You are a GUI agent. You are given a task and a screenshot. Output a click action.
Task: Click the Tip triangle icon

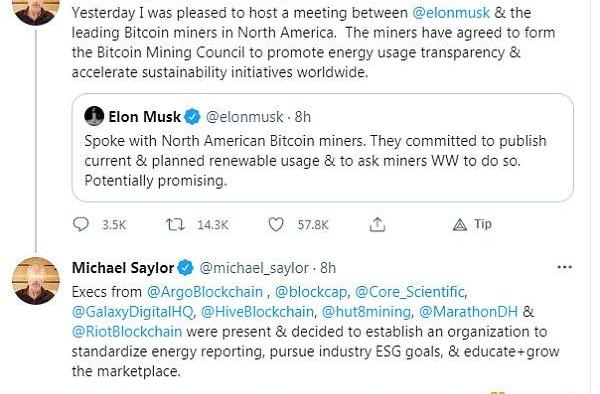pos(460,225)
